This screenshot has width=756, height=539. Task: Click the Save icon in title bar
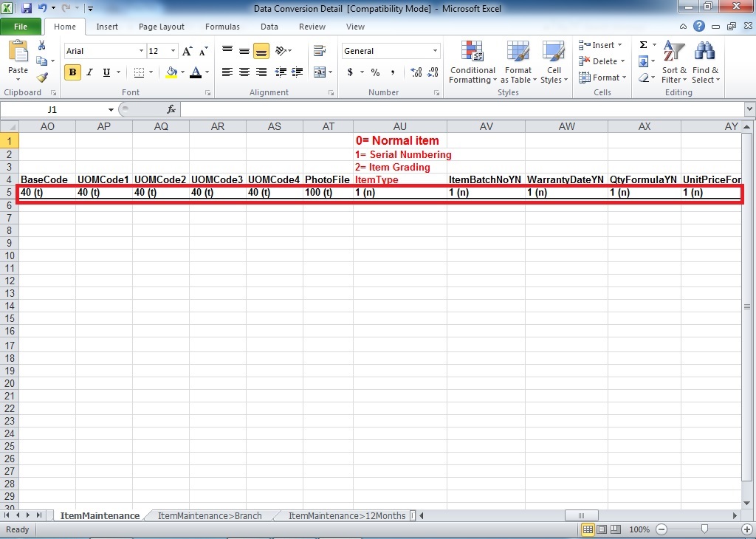click(x=27, y=9)
